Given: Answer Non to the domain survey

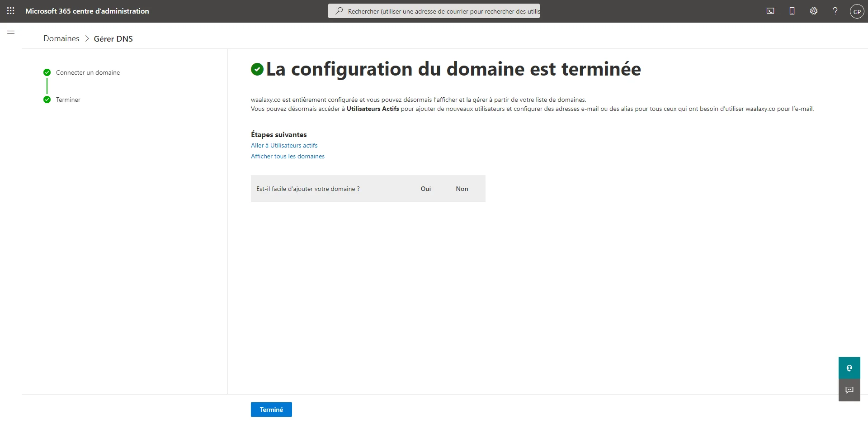Looking at the screenshot, I should 462,189.
